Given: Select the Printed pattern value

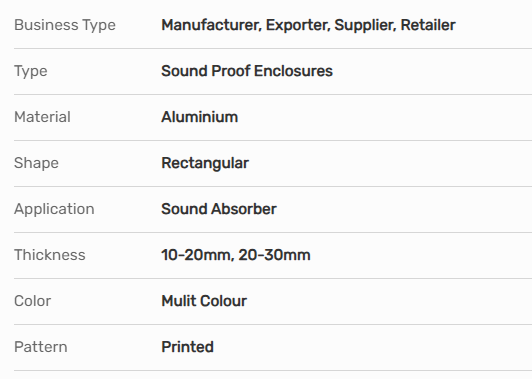Looking at the screenshot, I should (x=187, y=347).
